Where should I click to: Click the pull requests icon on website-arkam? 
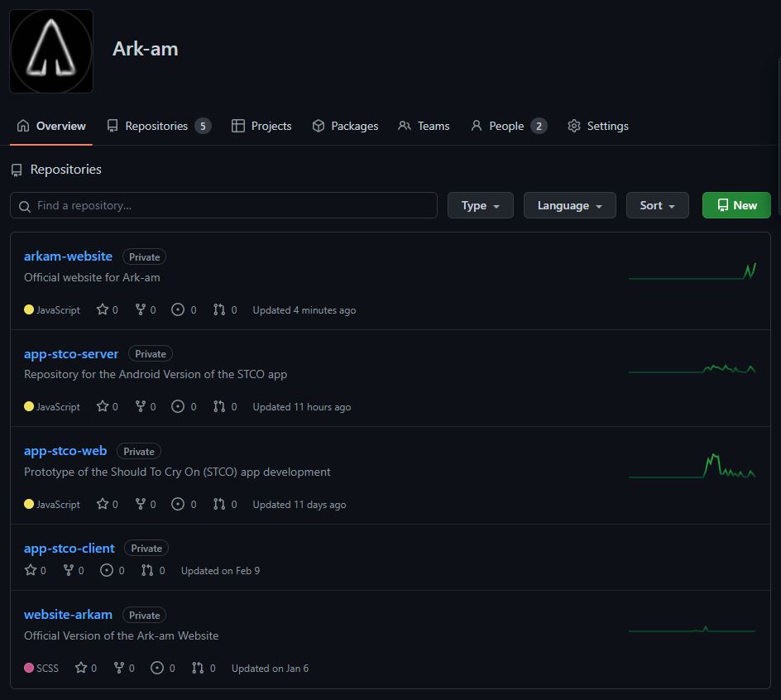(x=196, y=668)
